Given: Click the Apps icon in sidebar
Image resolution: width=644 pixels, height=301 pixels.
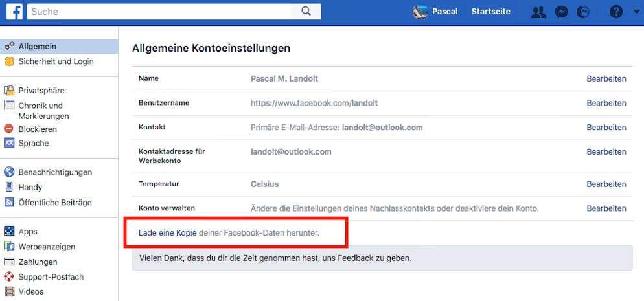Looking at the screenshot, I should coord(9,231).
